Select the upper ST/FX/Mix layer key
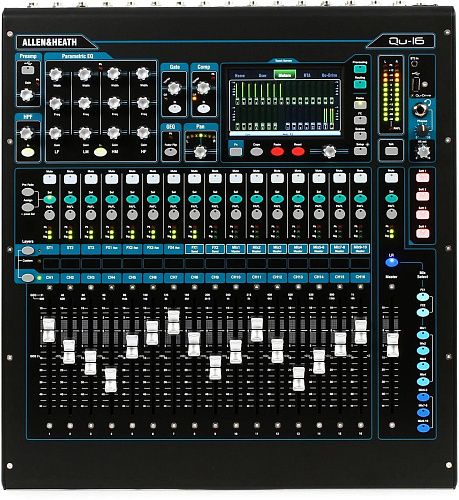This screenshot has height=500, width=459. click(x=28, y=250)
